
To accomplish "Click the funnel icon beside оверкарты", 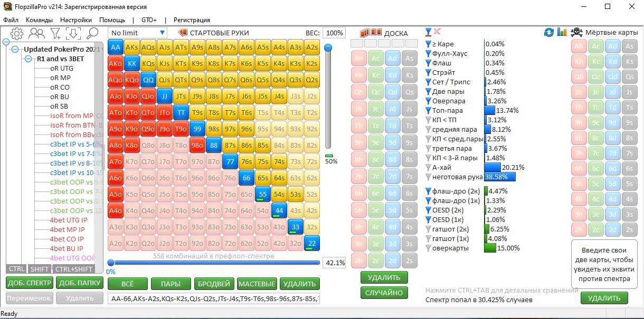I will click(429, 248).
